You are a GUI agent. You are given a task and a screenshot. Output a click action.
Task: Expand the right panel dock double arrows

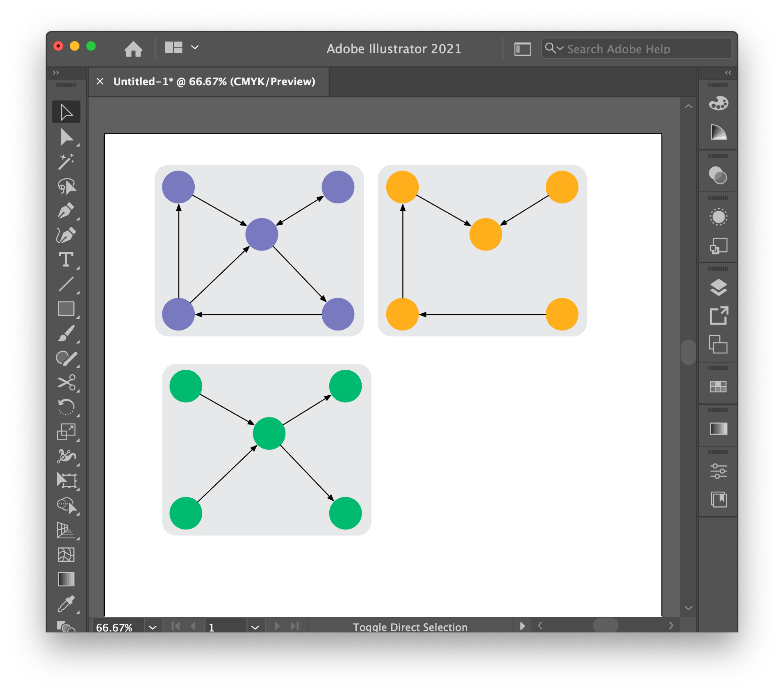728,73
